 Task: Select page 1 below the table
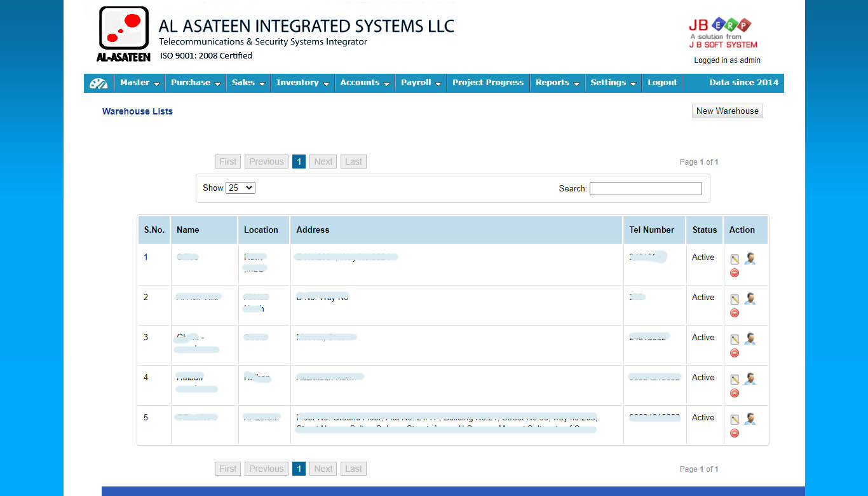(299, 469)
